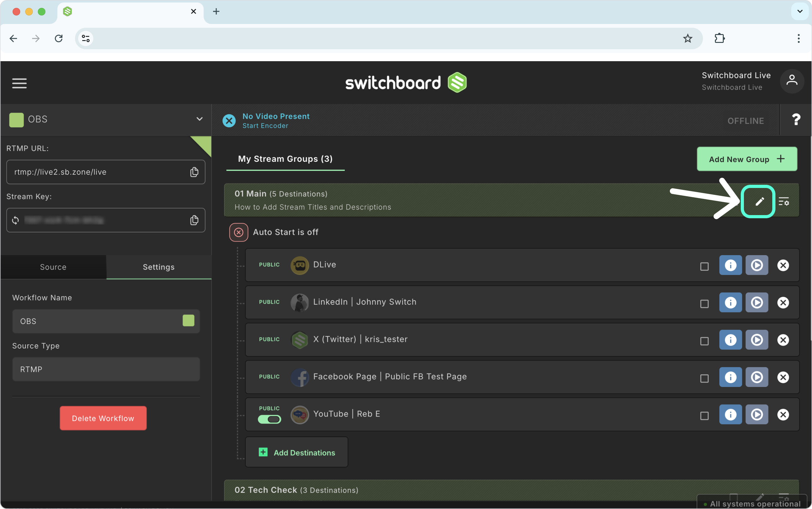Image resolution: width=812 pixels, height=509 pixels.
Task: Select the DLive destination checkbox
Action: (x=704, y=266)
